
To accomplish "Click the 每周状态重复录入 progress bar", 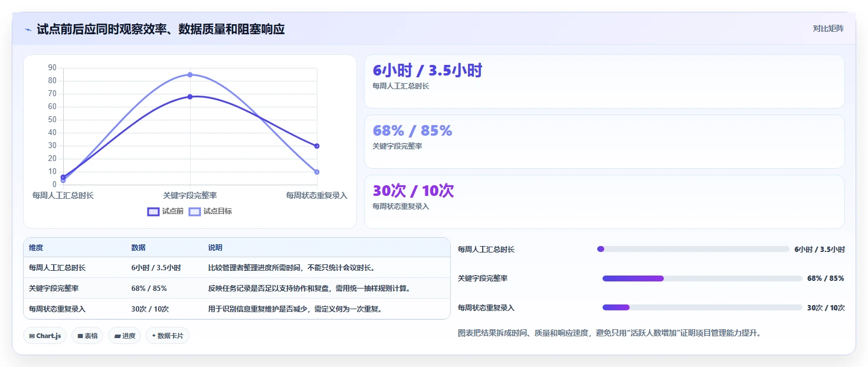I will point(702,307).
